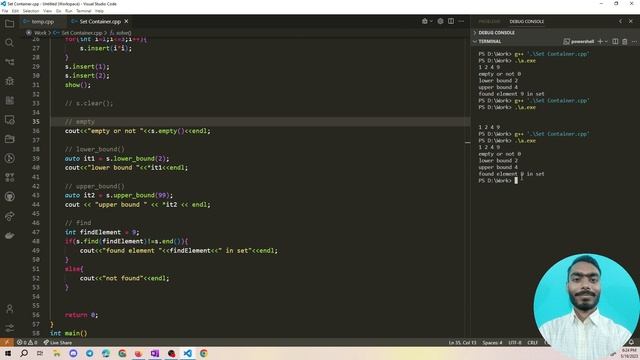This screenshot has height=360, width=640.
Task: Expand the DEBUG CONSOLE section
Action: (x=496, y=32)
